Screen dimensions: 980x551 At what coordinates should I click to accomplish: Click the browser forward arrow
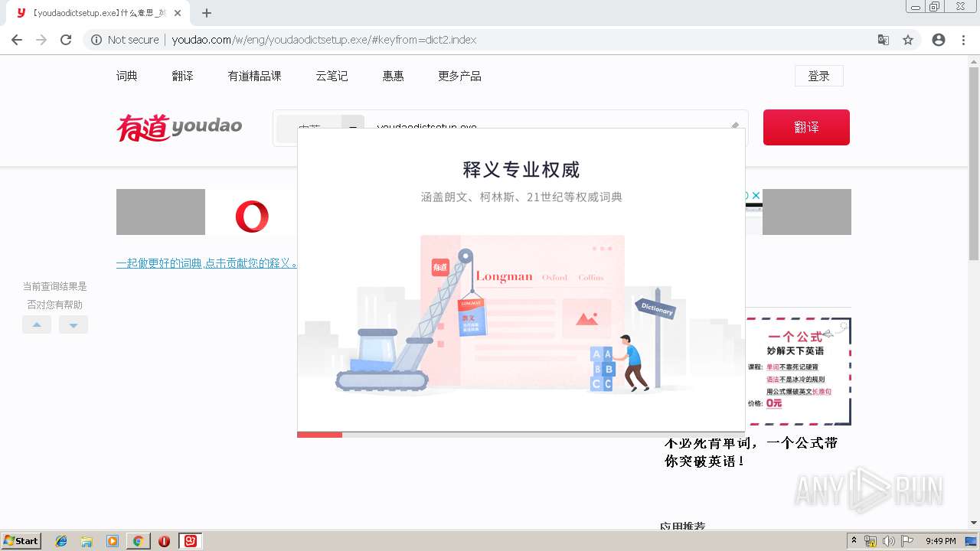(41, 40)
